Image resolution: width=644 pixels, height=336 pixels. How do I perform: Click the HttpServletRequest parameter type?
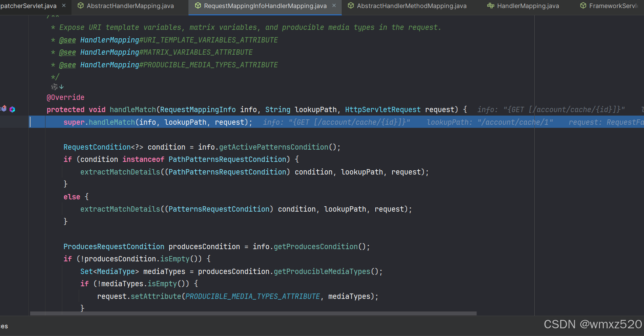click(383, 109)
